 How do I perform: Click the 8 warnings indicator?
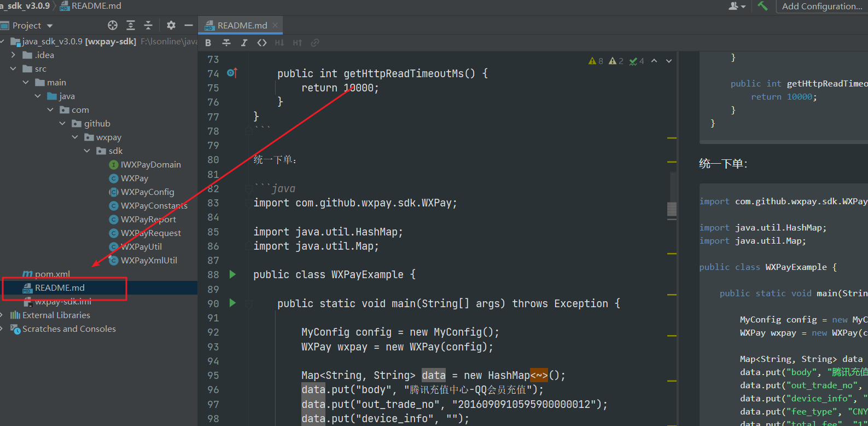point(596,61)
